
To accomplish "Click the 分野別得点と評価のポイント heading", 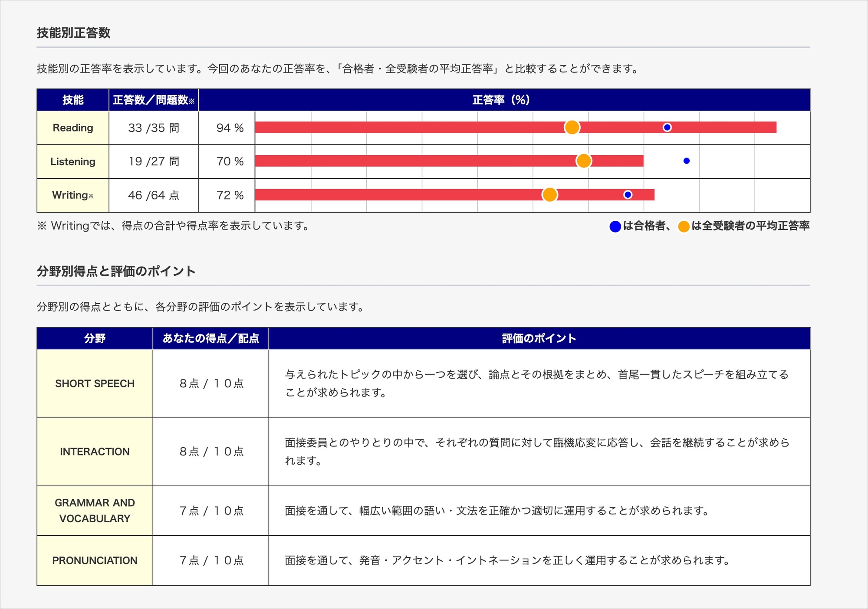I will tap(116, 272).
